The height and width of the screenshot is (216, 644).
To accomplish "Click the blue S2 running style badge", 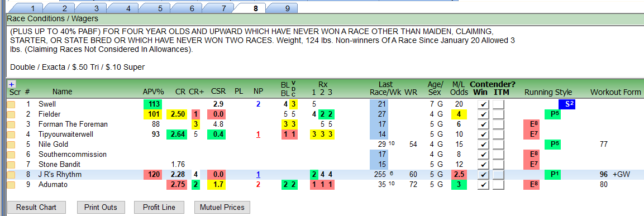I will click(567, 104).
